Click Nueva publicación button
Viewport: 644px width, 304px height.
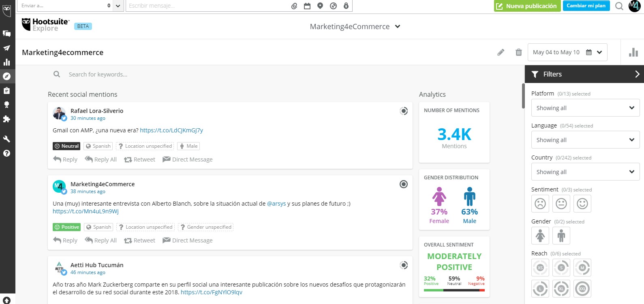coord(527,6)
